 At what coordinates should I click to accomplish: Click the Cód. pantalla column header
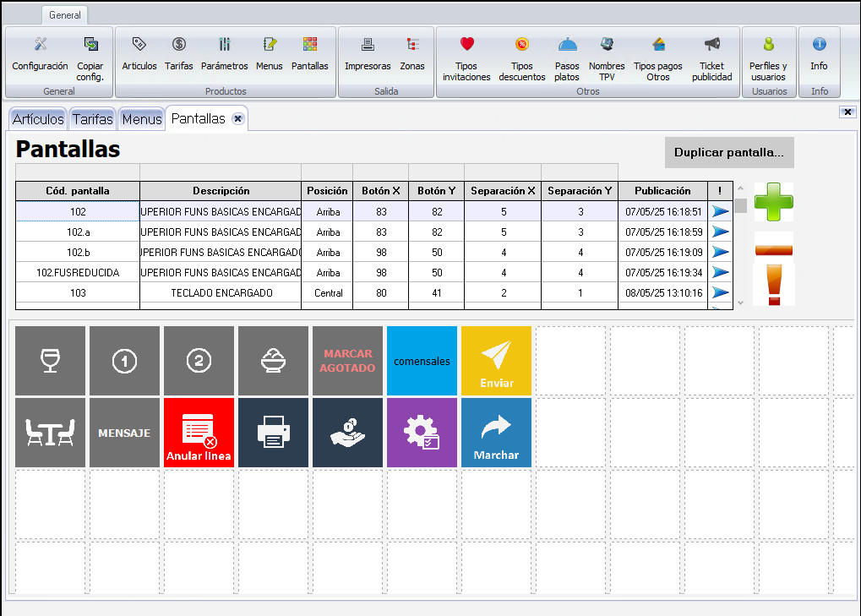[x=78, y=191]
